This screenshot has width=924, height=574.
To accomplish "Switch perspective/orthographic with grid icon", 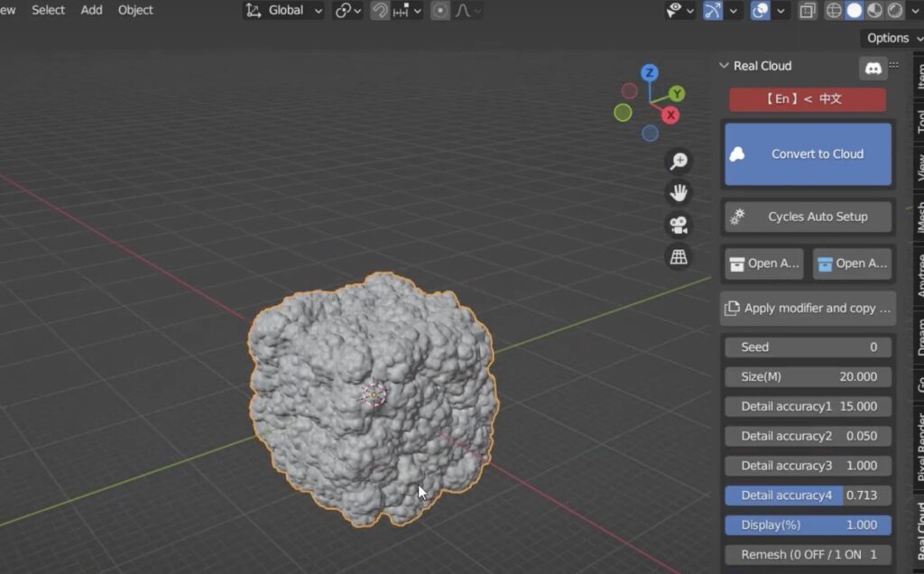I will (679, 256).
